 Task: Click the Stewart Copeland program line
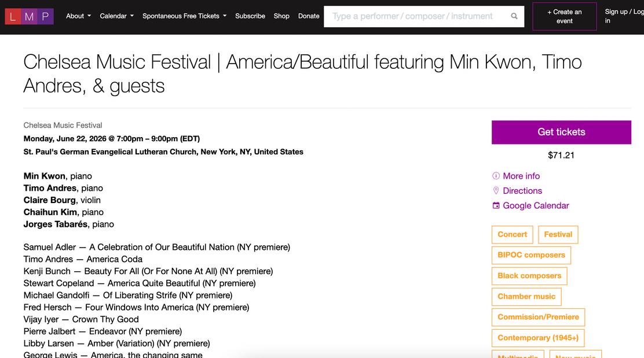140,283
